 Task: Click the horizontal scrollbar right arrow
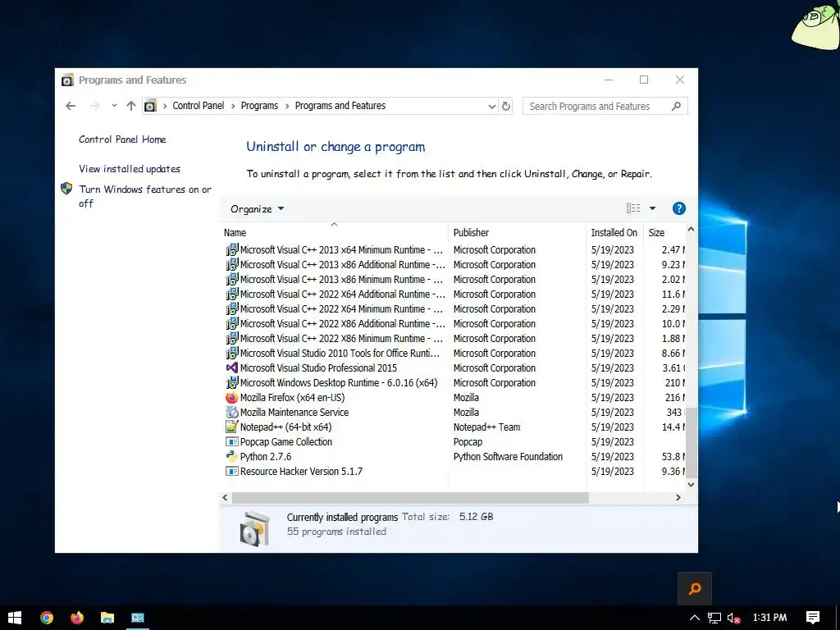point(678,498)
